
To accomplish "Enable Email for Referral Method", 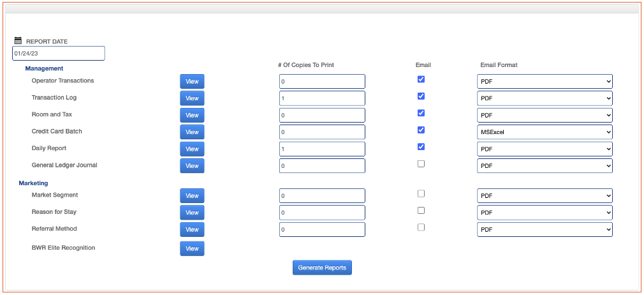I will coord(421,227).
